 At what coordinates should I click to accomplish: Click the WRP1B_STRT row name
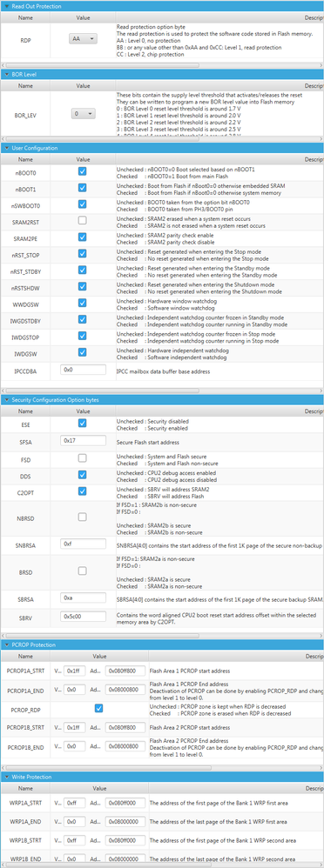click(25, 840)
